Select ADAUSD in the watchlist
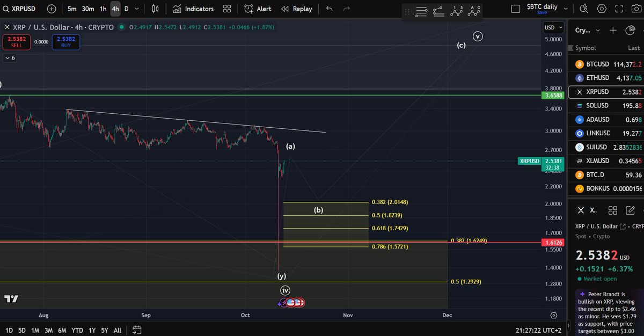Screen dimensions: 644x336 (607, 119)
